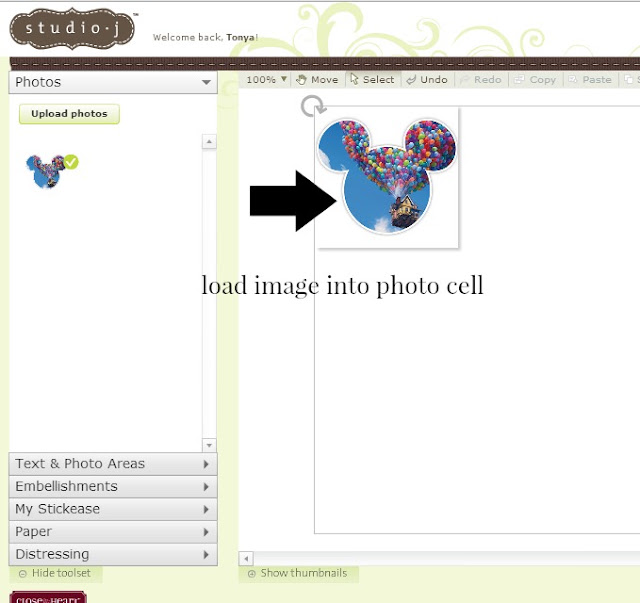640x603 pixels.
Task: Click the Paste toolbar button
Action: (590, 80)
